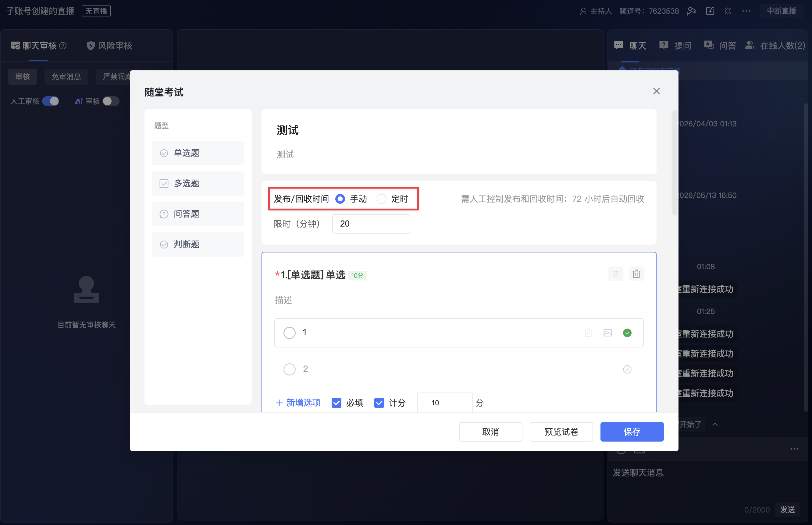
Task: Select the 免审消息 sub-tab
Action: 66,76
